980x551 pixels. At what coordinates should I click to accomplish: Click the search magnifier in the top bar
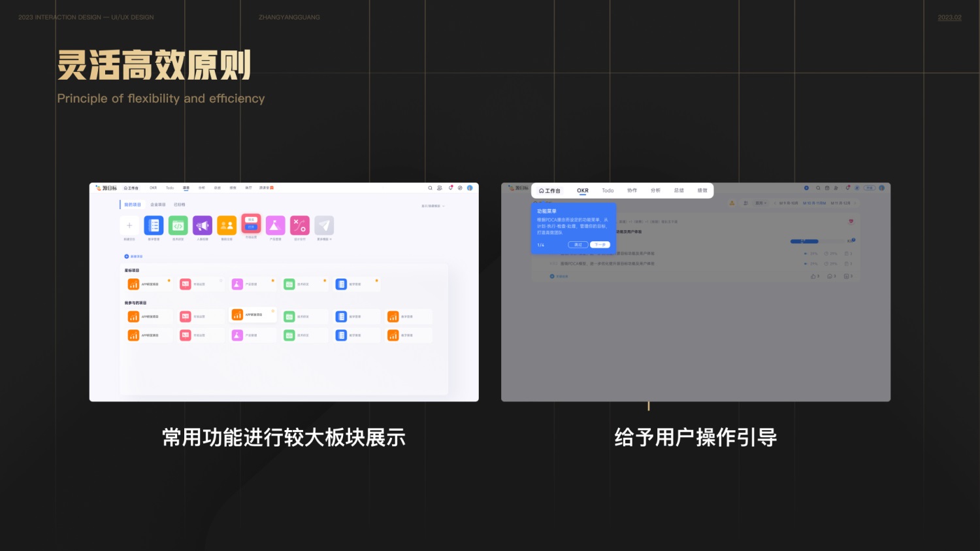[430, 188]
